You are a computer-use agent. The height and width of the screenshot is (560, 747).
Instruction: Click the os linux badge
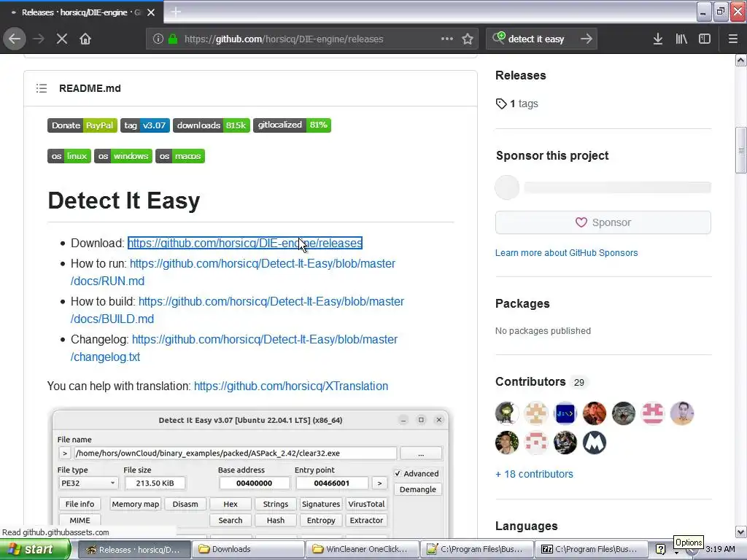tap(69, 156)
